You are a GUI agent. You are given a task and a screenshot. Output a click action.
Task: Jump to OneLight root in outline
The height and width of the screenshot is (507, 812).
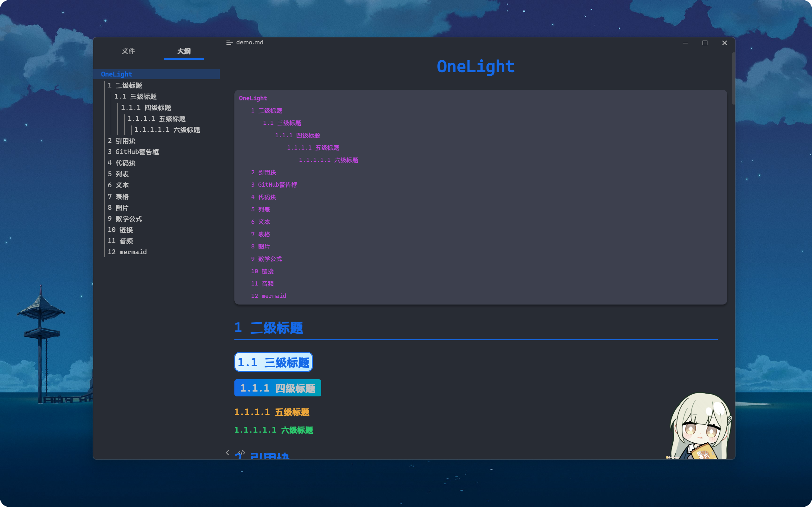[116, 74]
